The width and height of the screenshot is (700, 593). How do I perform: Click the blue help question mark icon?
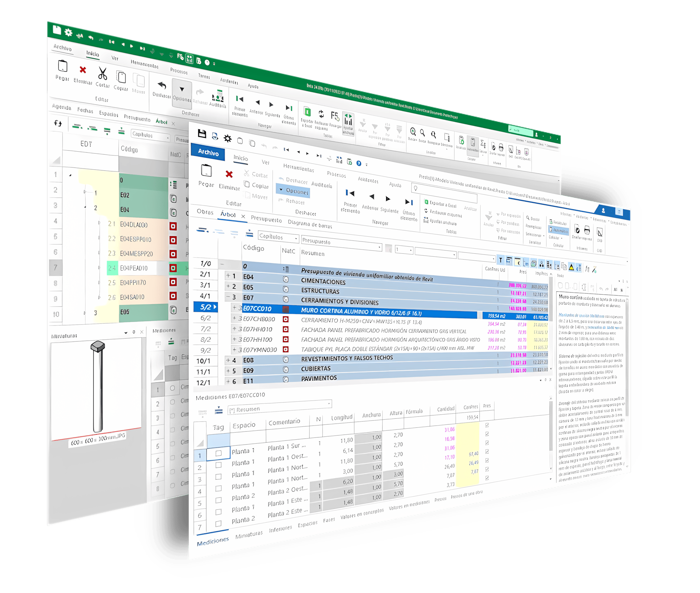tap(359, 163)
